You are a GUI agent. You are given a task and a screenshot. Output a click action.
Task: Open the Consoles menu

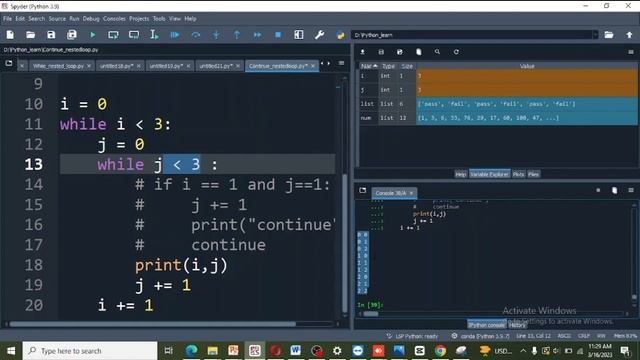(x=114, y=19)
